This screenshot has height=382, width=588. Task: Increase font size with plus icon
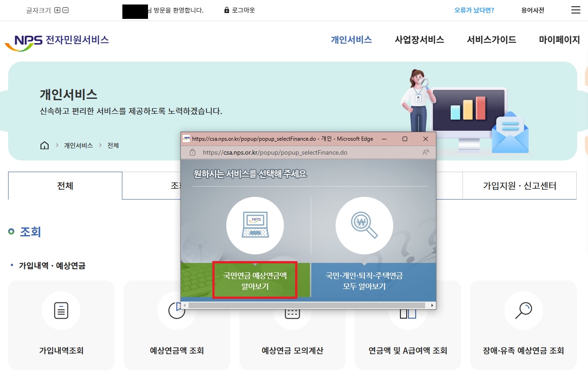pyautogui.click(x=57, y=10)
